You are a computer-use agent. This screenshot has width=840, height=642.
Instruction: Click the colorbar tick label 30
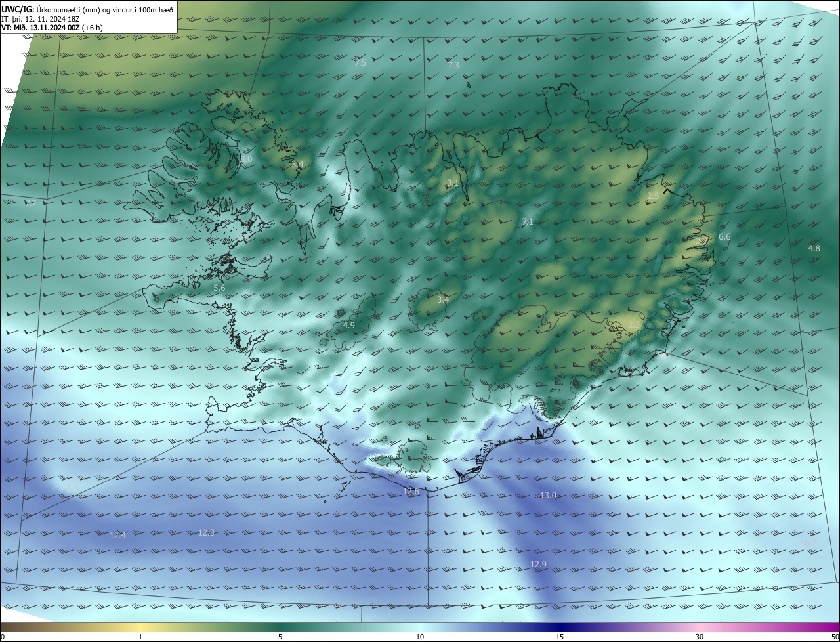[x=700, y=637]
